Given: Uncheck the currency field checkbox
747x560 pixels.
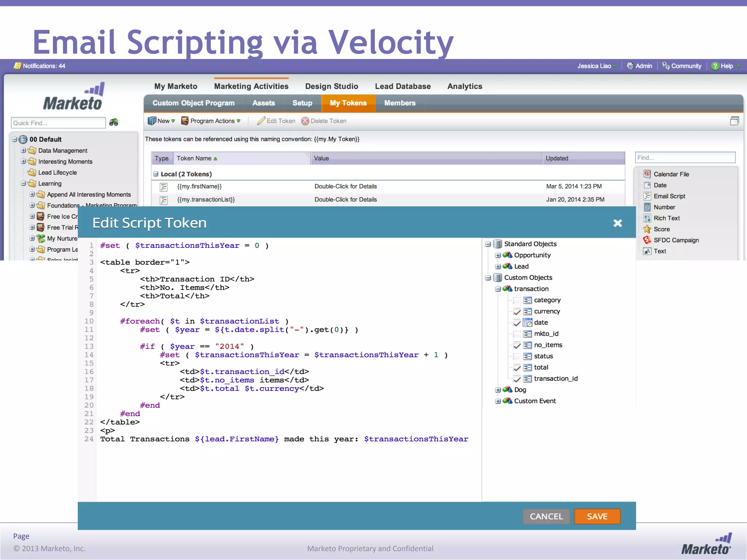Looking at the screenshot, I should click(x=517, y=312).
